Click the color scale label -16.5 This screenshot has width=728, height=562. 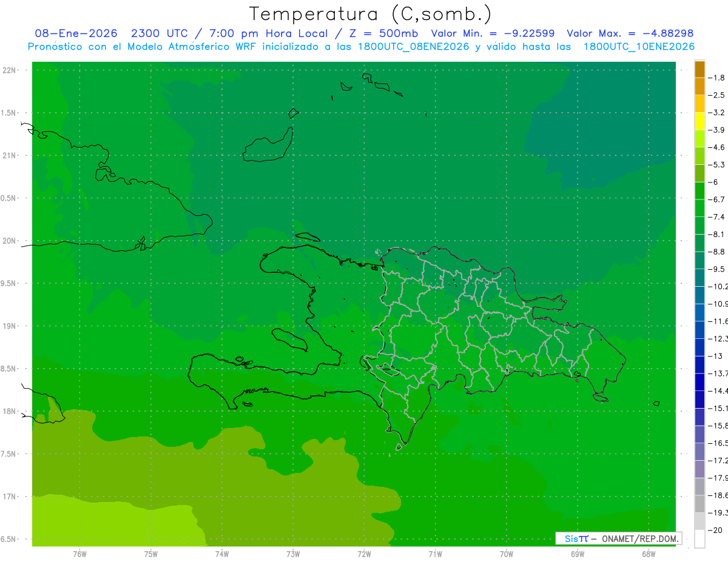click(x=719, y=443)
